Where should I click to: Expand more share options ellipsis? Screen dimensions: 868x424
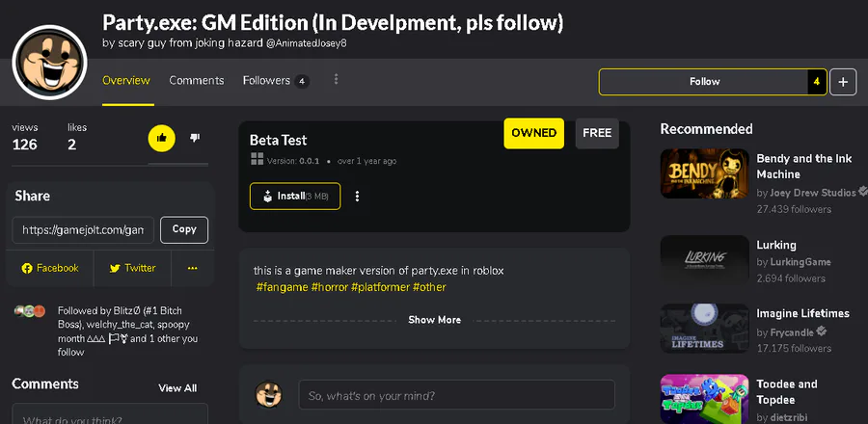tap(193, 268)
